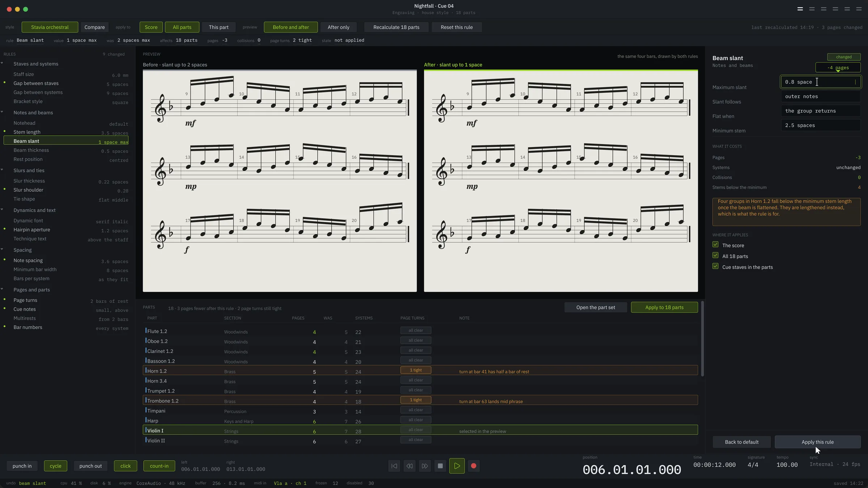Uncheck The score checkbox
This screenshot has height=488, width=868.
click(715, 245)
